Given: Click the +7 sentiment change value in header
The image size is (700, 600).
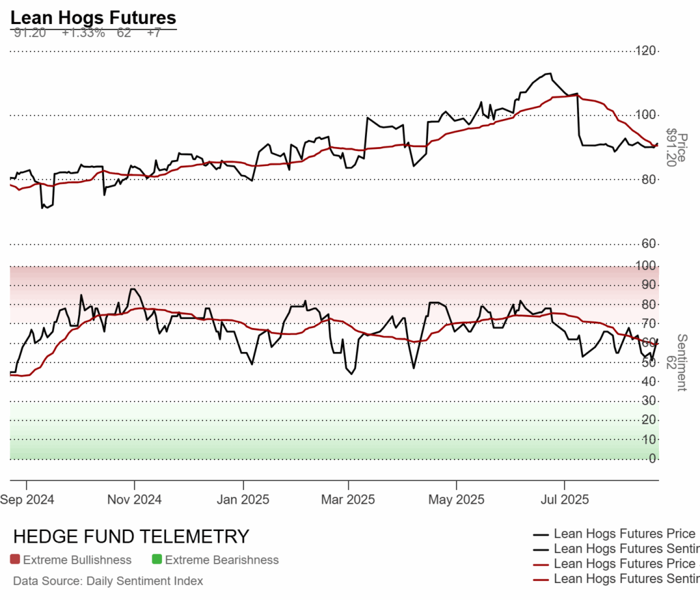Looking at the screenshot, I should pyautogui.click(x=153, y=32).
